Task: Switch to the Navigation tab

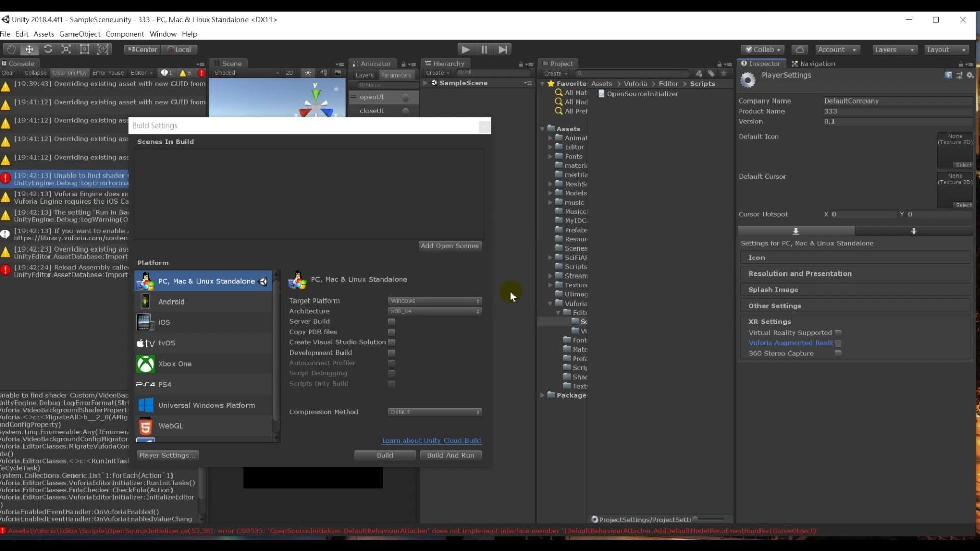Action: click(813, 64)
